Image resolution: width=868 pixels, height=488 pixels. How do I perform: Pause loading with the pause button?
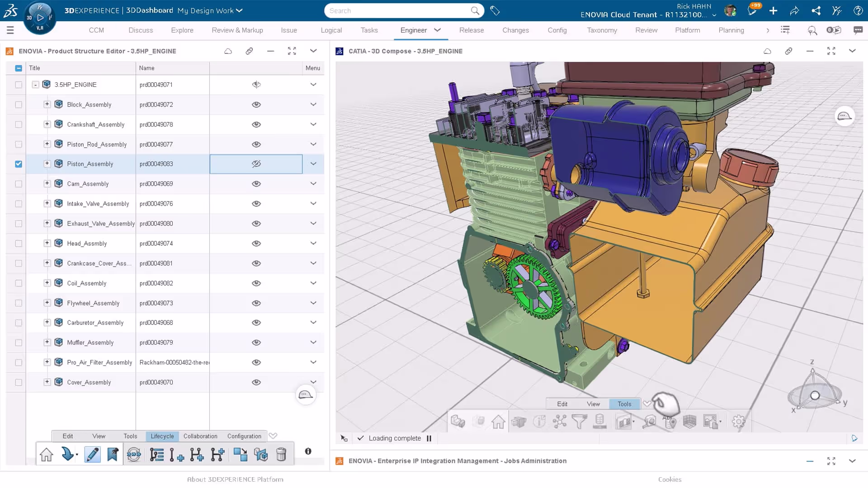[x=429, y=438]
